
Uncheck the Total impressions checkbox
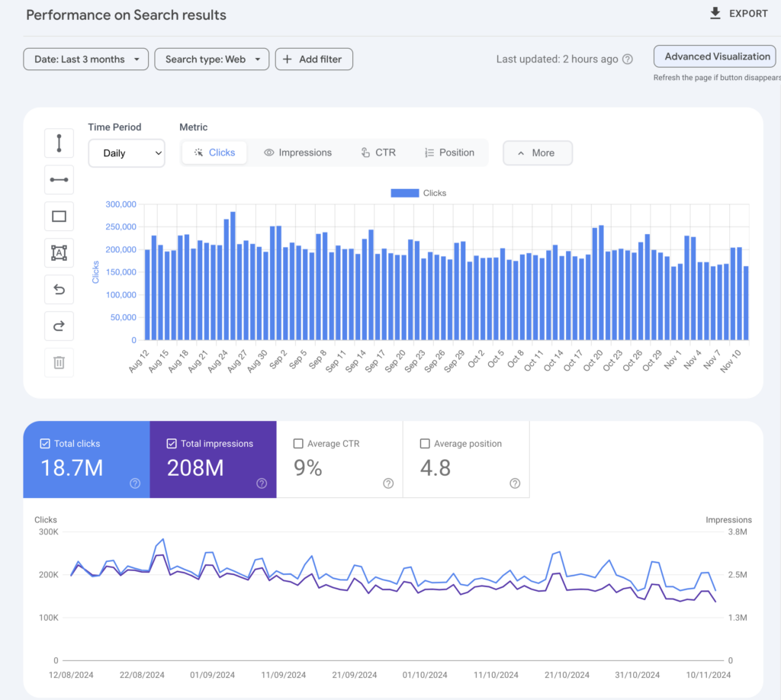[171, 444]
